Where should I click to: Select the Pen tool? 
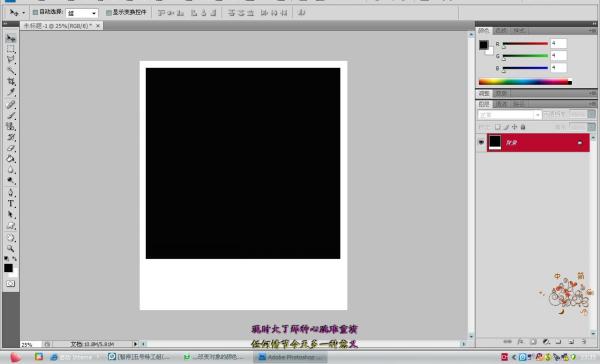(11, 193)
